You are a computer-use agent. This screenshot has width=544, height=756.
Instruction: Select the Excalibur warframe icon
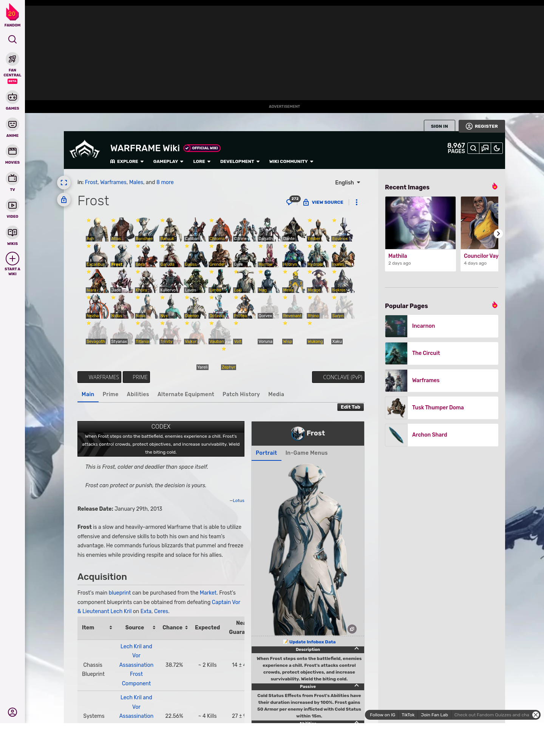click(97, 255)
